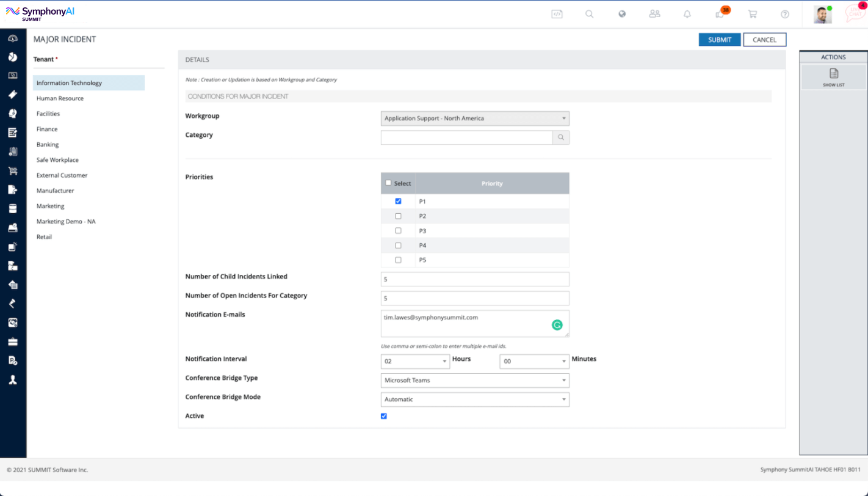This screenshot has height=496, width=868.
Task: Open the Conference Bridge Type dropdown
Action: pos(475,381)
